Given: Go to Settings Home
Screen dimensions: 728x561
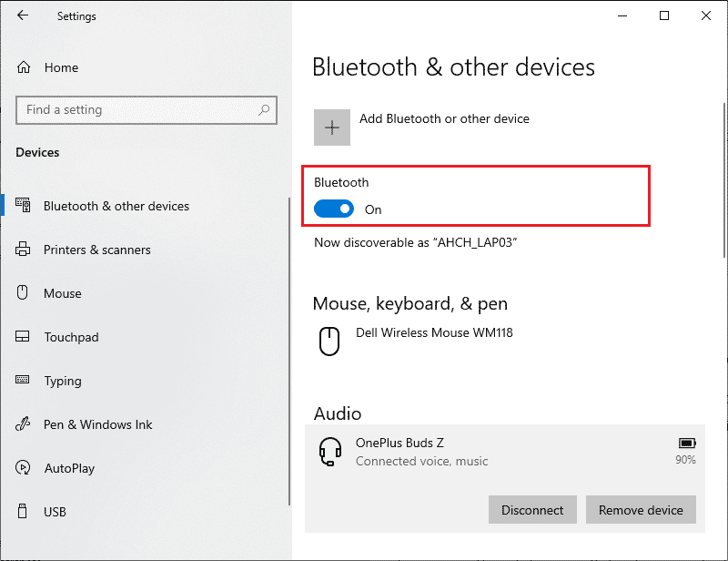Looking at the screenshot, I should click(x=61, y=67).
